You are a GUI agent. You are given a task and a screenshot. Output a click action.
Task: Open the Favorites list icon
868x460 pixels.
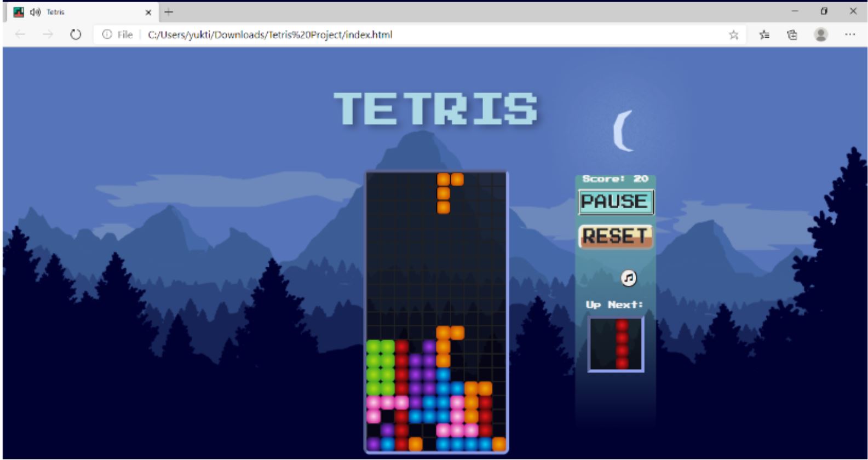(x=764, y=35)
